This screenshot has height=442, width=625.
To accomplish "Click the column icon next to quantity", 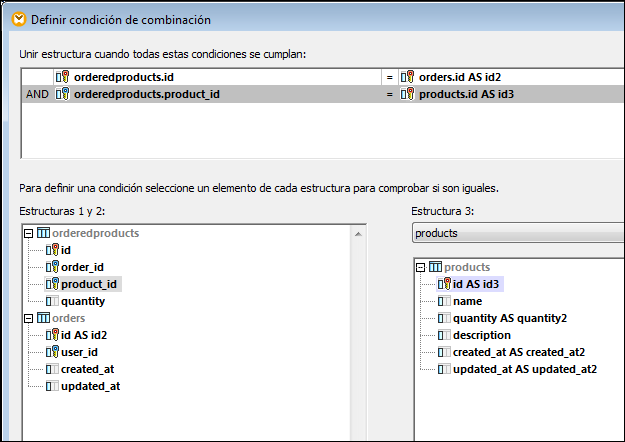I will [x=52, y=301].
